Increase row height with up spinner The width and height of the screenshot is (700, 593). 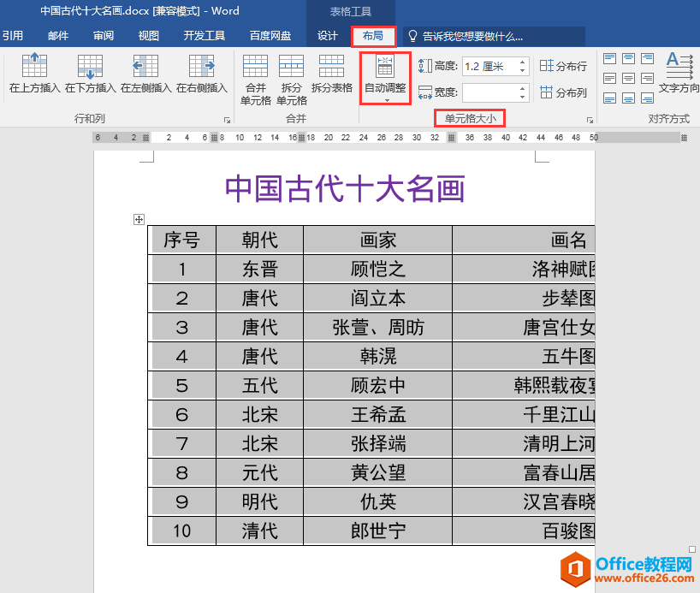522,62
